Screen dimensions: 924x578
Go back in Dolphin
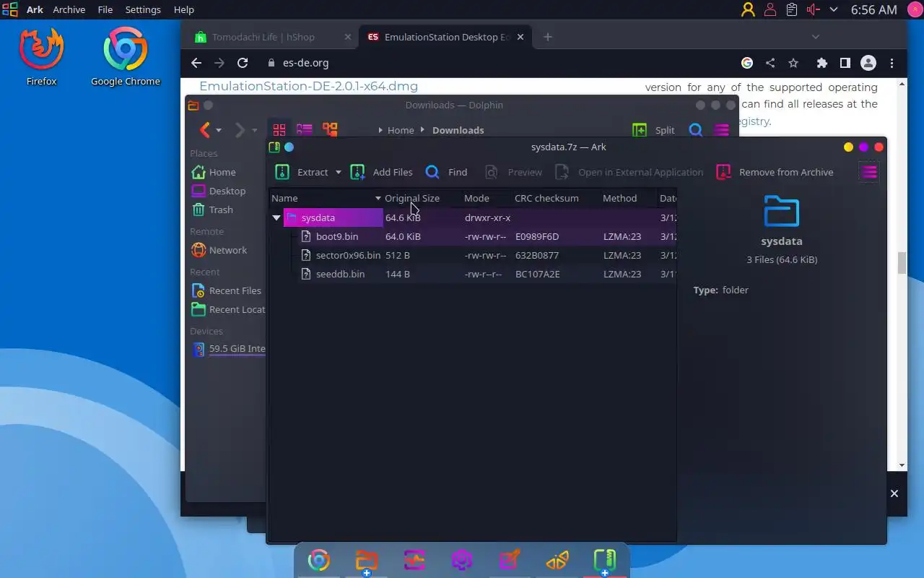click(205, 130)
